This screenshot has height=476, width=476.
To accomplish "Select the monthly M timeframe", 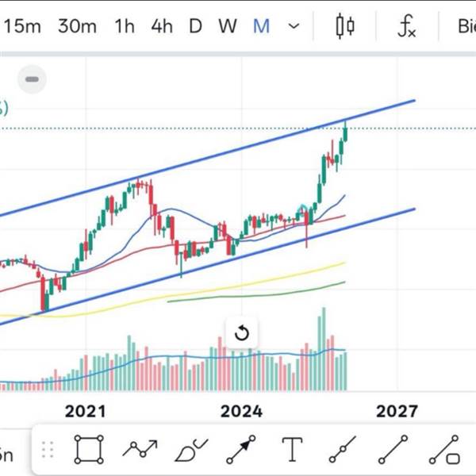I will pos(261,26).
